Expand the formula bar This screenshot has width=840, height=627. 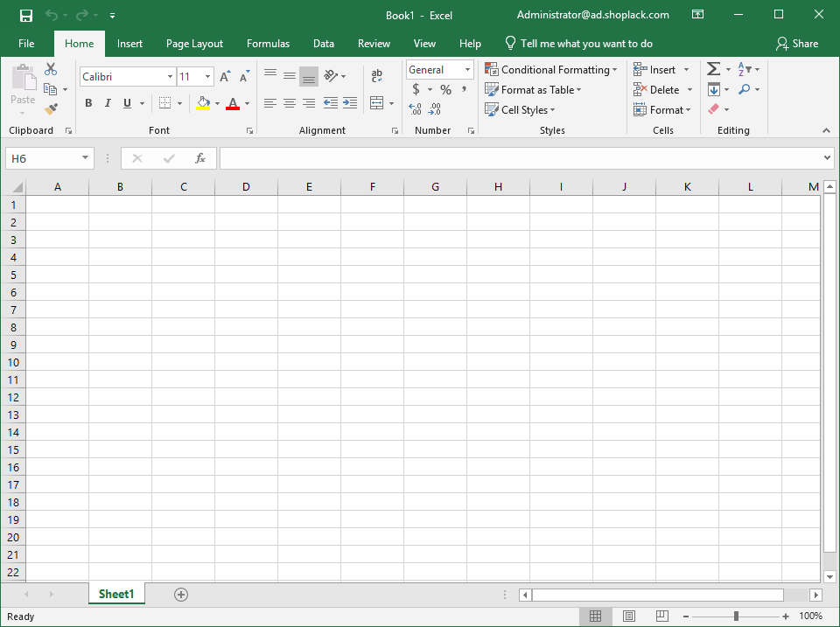[x=827, y=158]
